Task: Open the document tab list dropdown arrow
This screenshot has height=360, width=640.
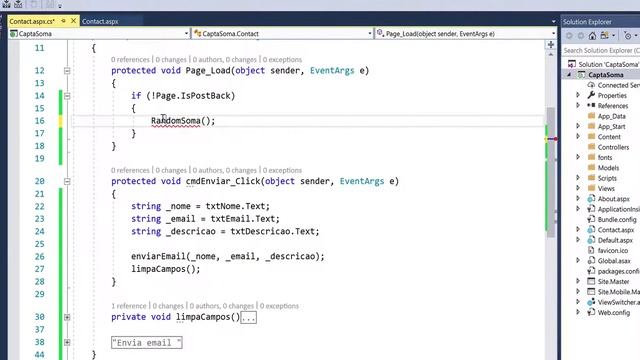Action: click(553, 21)
